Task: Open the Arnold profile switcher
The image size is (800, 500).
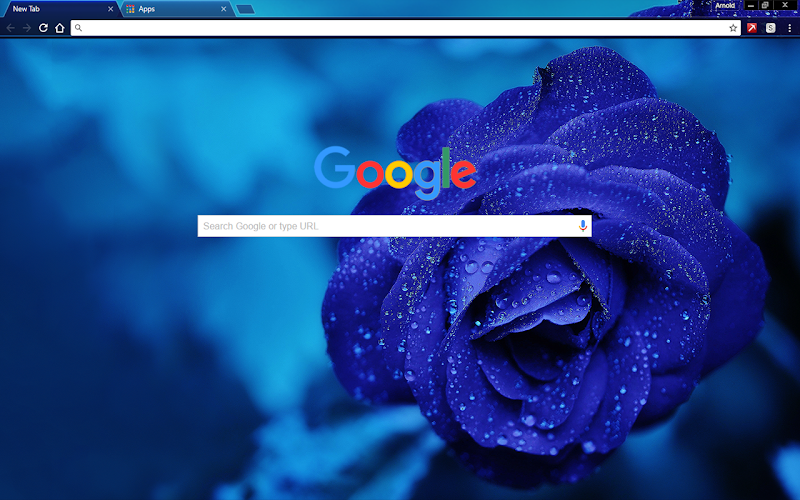Action: pyautogui.click(x=724, y=6)
